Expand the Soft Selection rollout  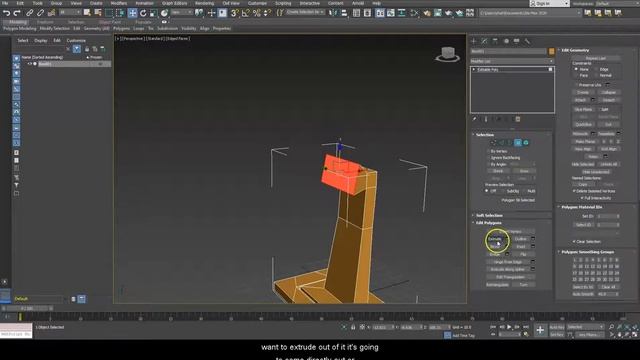tap(489, 216)
